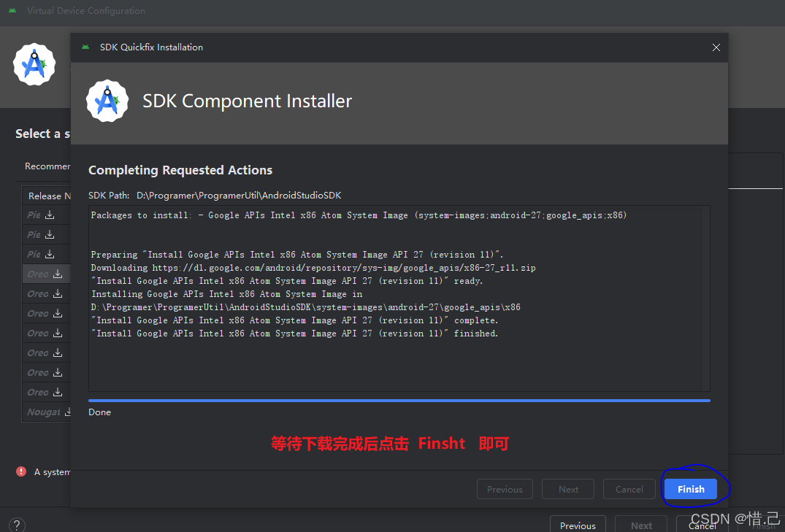Click the blue Finish button
Screen dimensions: 785x532
690,489
